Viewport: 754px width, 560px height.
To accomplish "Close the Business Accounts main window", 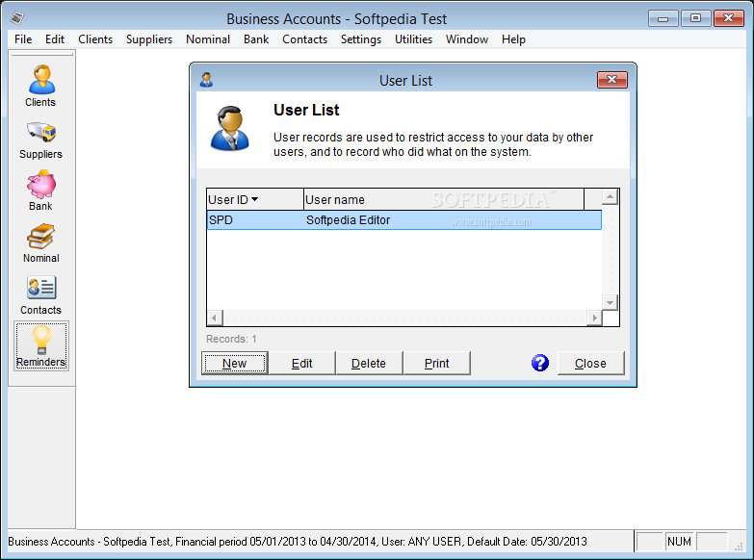I will [x=729, y=18].
